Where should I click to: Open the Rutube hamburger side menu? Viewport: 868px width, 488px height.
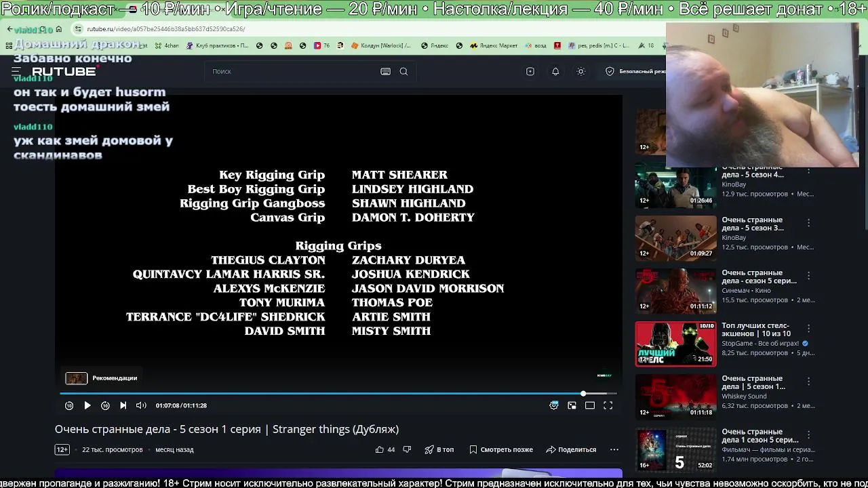click(17, 71)
